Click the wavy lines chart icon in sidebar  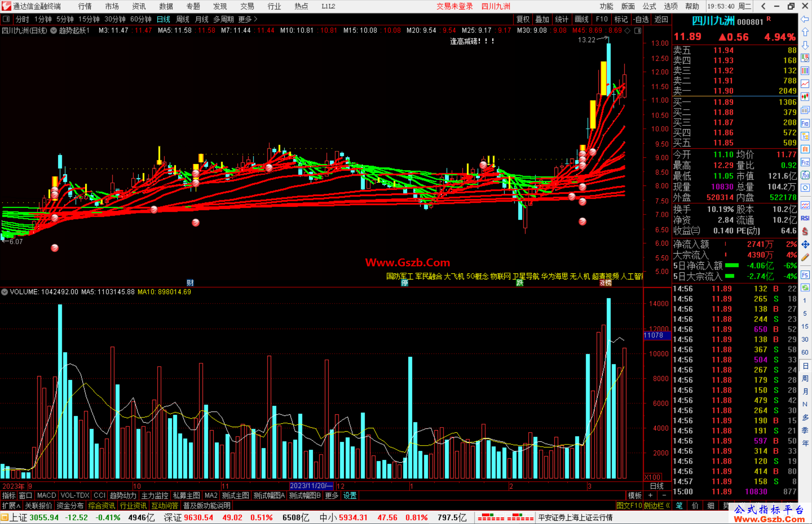tap(805, 205)
